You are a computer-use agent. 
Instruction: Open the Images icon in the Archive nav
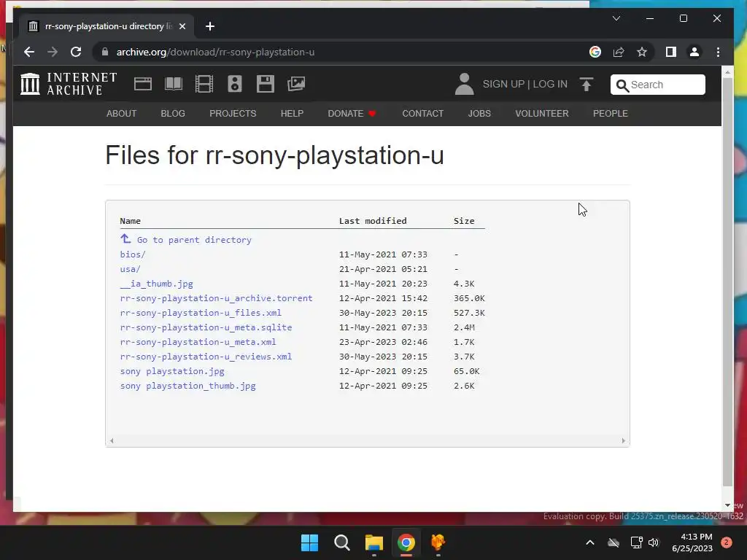point(296,84)
